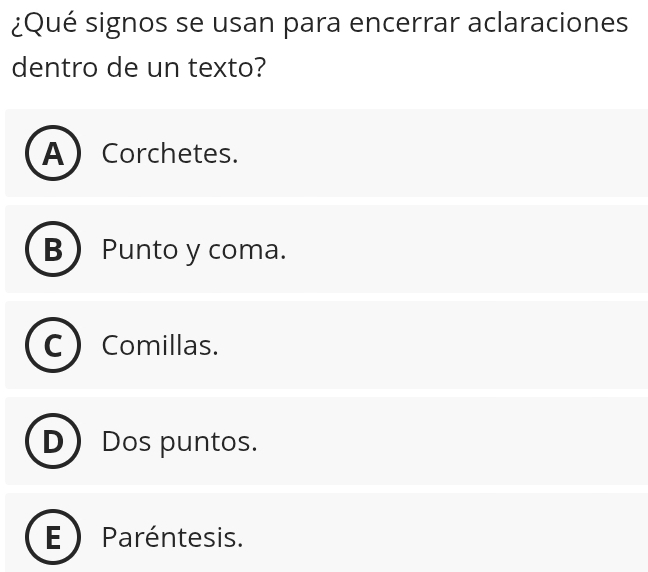Click the word 'texto?' ending the question
This screenshot has width=648, height=572.
[227, 67]
